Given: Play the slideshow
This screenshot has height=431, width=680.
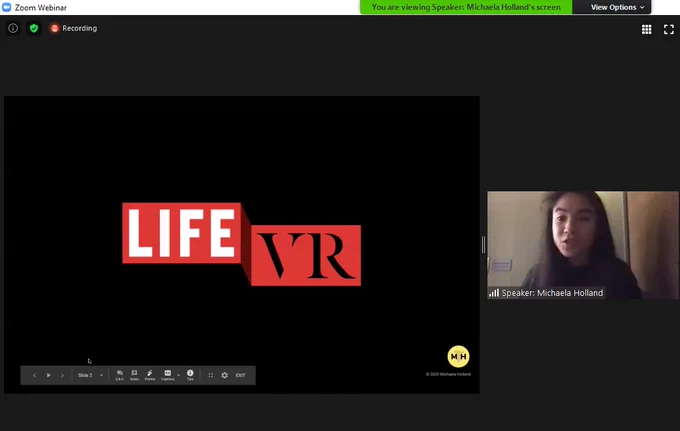Looking at the screenshot, I should 49,375.
